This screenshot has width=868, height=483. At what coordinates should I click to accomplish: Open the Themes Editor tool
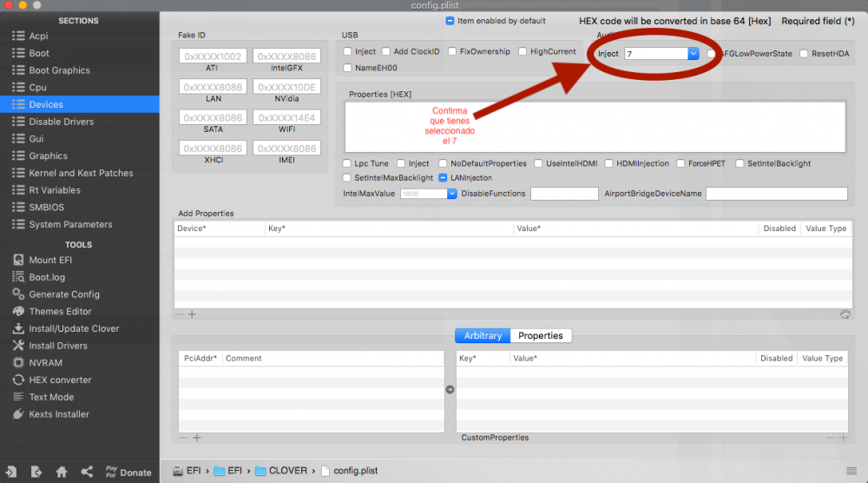pos(52,311)
